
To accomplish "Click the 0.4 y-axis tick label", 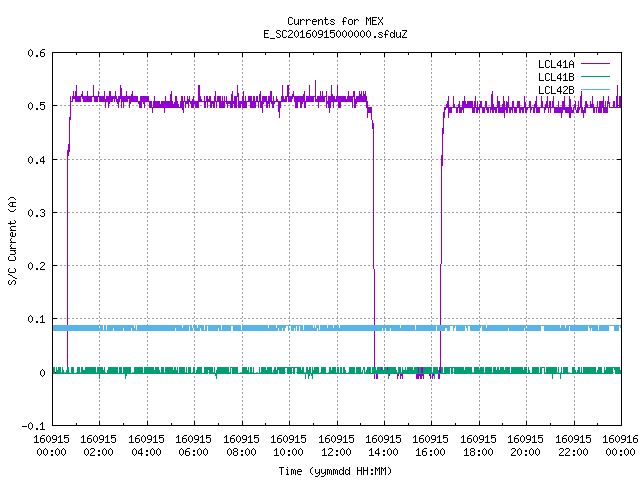I will pyautogui.click(x=36, y=160).
